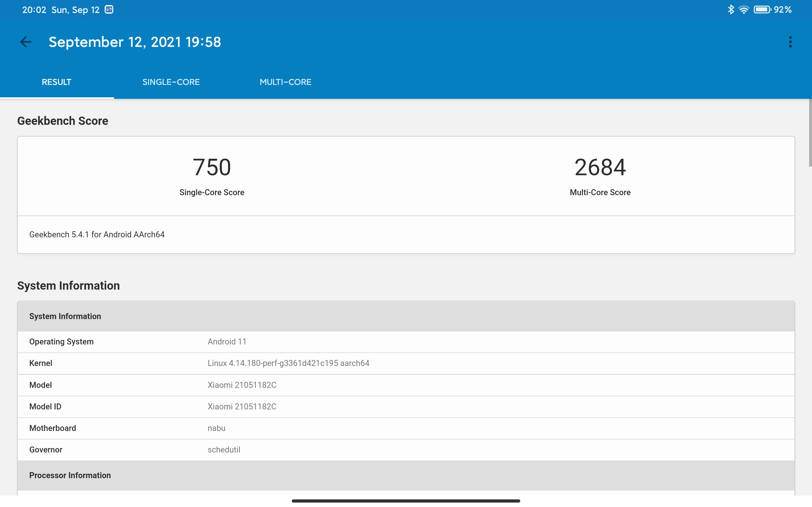
Task: Tap the Bluetooth status icon
Action: coord(730,10)
